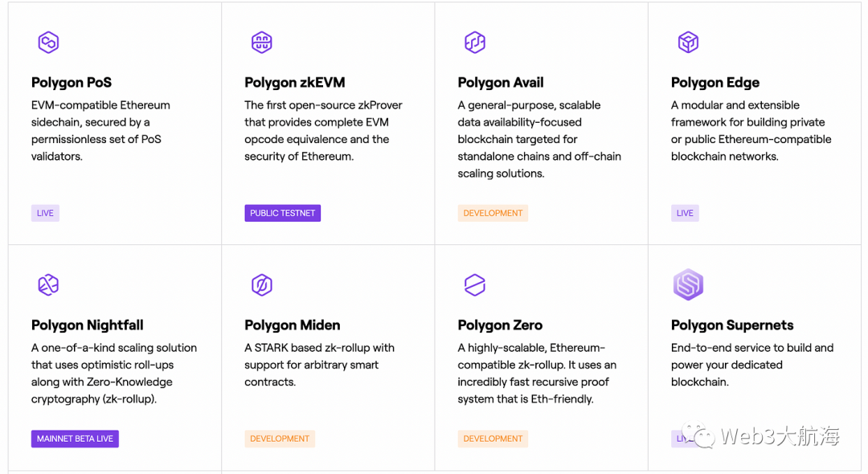Open the Polygon zkEVM heading
This screenshot has width=868, height=474.
point(294,83)
